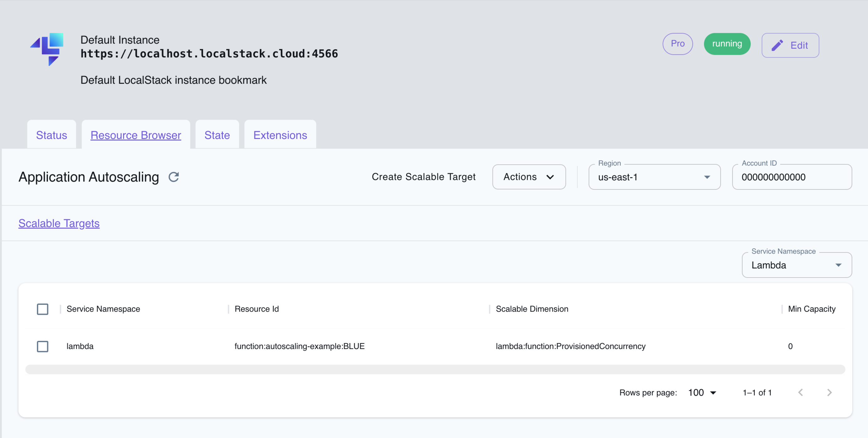Check the lambda autoscaling-example row checkbox
868x438 pixels.
[x=42, y=346]
